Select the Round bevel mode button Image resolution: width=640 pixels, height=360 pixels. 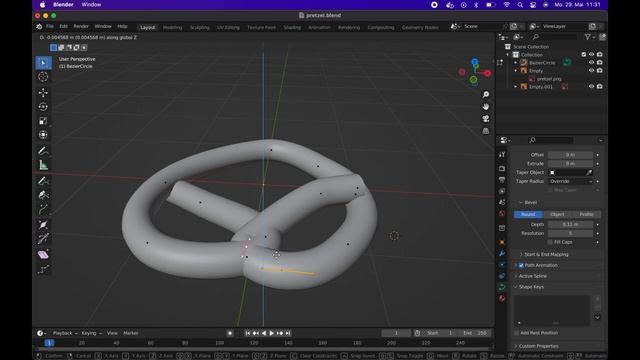528,214
